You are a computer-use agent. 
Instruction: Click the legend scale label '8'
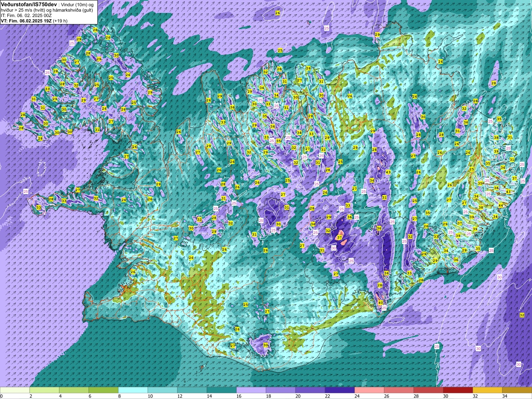point(119,396)
